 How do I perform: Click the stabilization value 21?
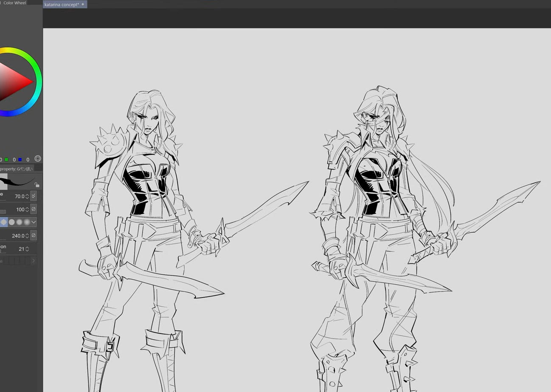click(x=21, y=249)
